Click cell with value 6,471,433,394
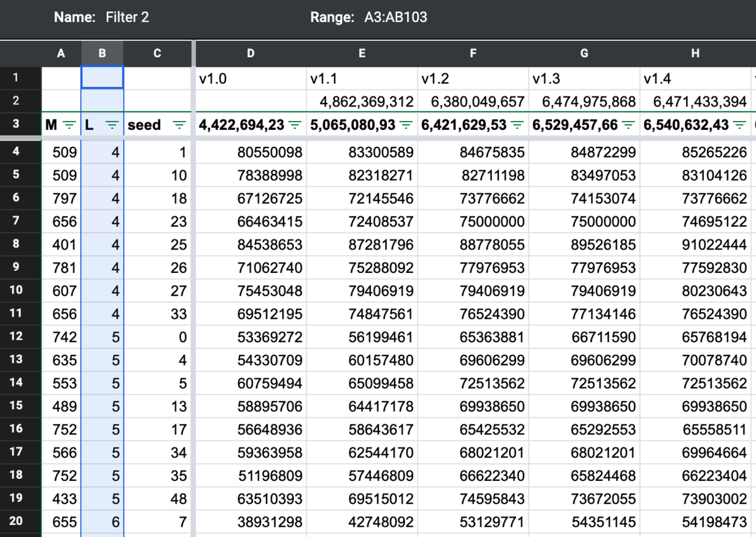Viewport: 756px width, 537px height. coord(696,101)
